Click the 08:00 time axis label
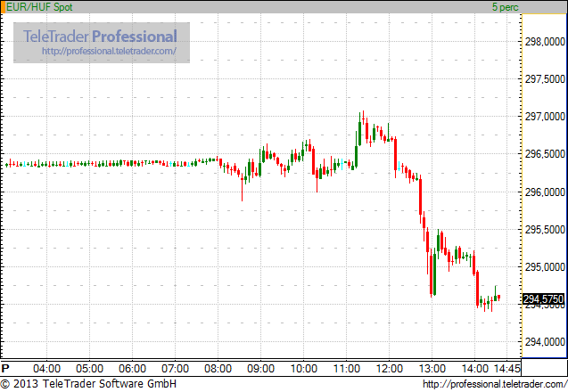 tap(218, 369)
